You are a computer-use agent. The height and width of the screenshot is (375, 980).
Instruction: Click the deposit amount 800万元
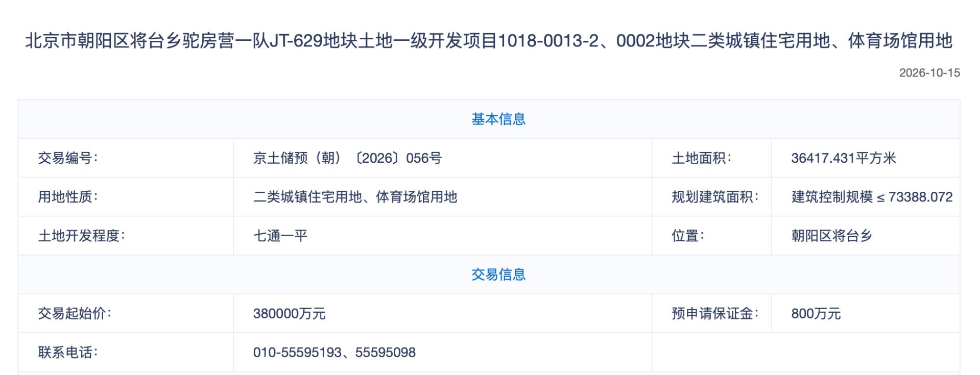[816, 314]
